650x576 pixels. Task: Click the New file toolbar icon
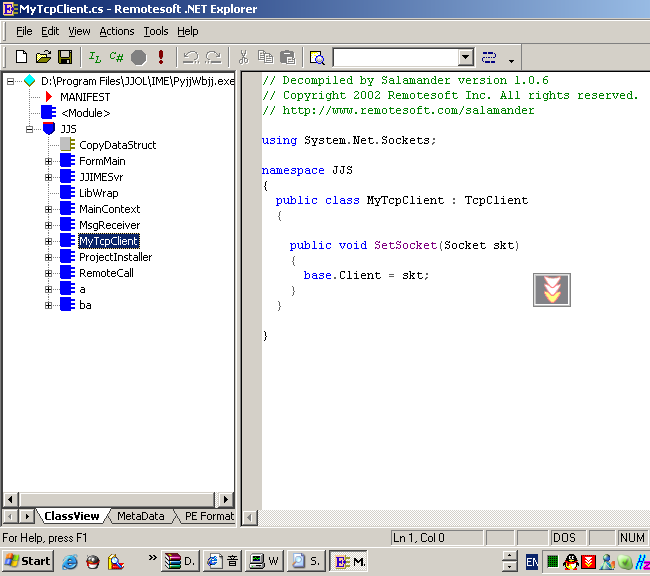point(21,57)
